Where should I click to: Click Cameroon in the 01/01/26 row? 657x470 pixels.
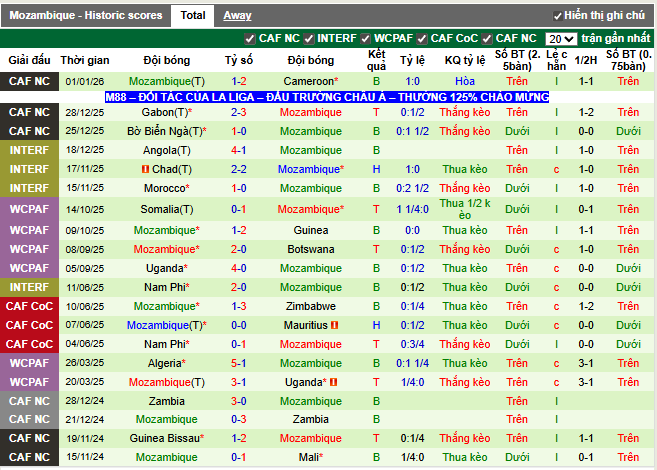pyautogui.click(x=311, y=81)
